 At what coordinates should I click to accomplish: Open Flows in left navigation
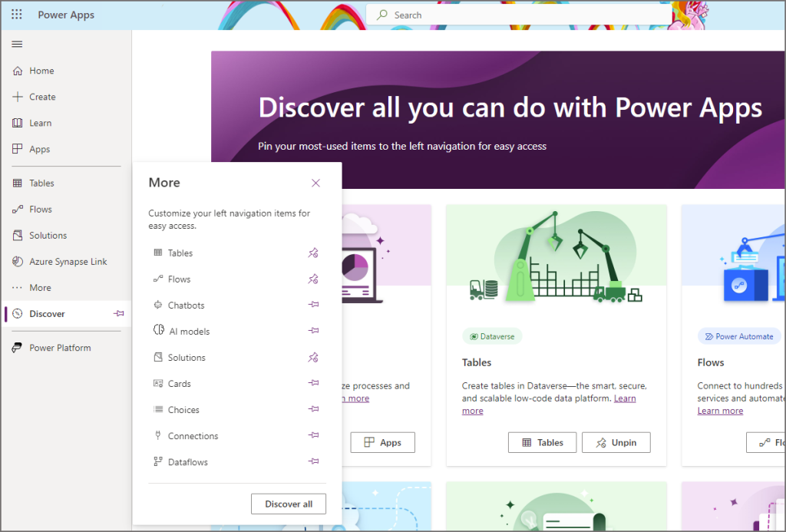[x=66, y=209]
